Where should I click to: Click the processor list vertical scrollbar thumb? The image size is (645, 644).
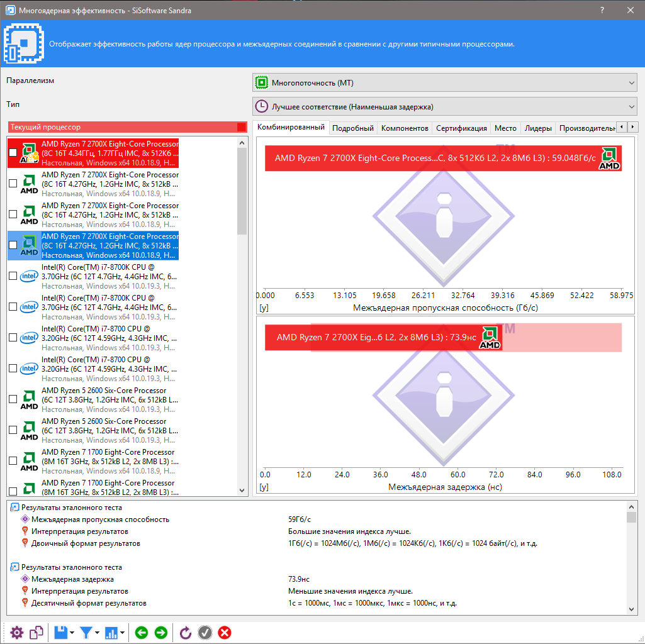click(x=242, y=191)
